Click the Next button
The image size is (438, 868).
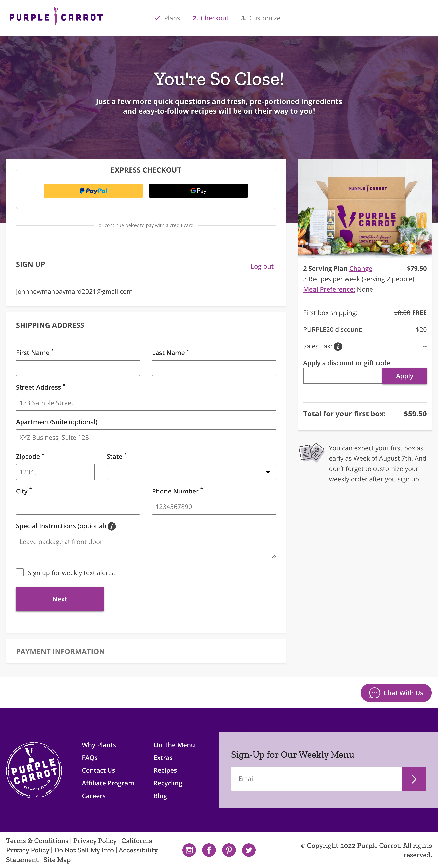coord(60,599)
